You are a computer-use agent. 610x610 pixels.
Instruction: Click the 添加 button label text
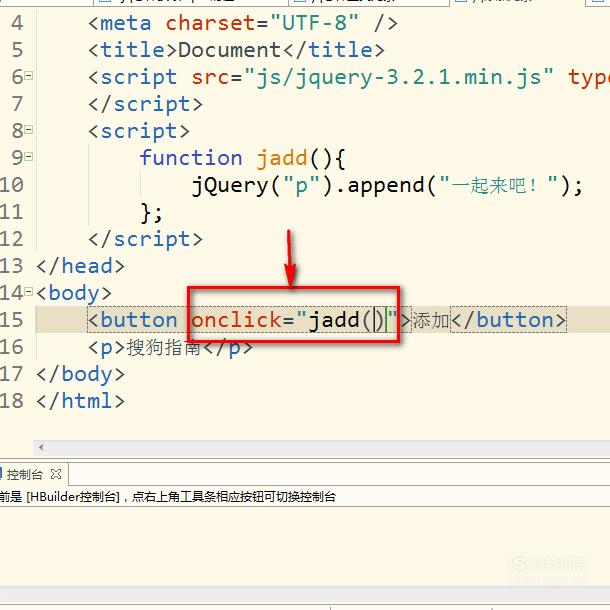click(x=431, y=321)
